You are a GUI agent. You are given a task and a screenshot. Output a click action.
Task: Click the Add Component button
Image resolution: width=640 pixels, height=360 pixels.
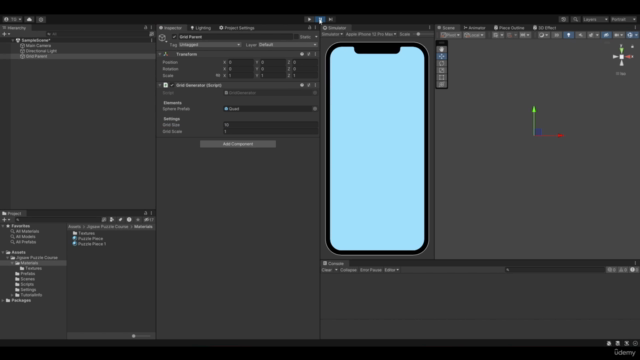[238, 144]
